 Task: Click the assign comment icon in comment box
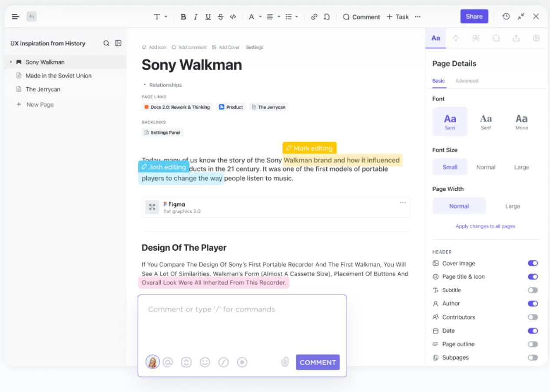pos(186,362)
